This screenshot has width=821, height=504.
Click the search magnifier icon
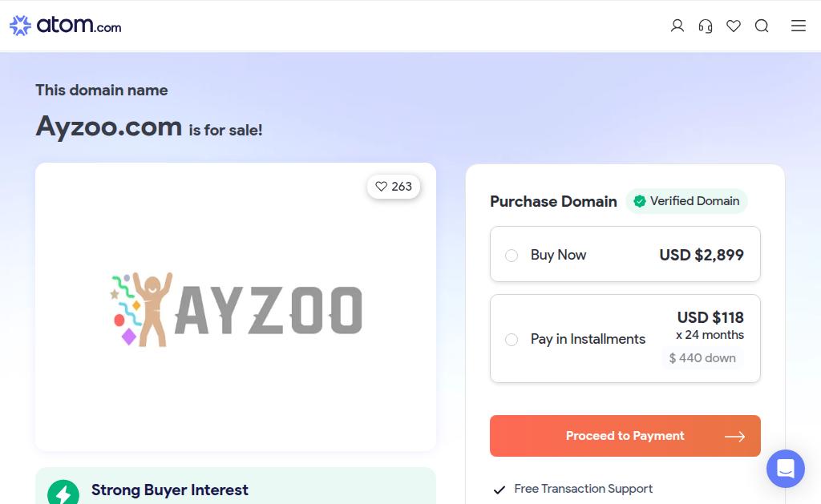point(762,26)
